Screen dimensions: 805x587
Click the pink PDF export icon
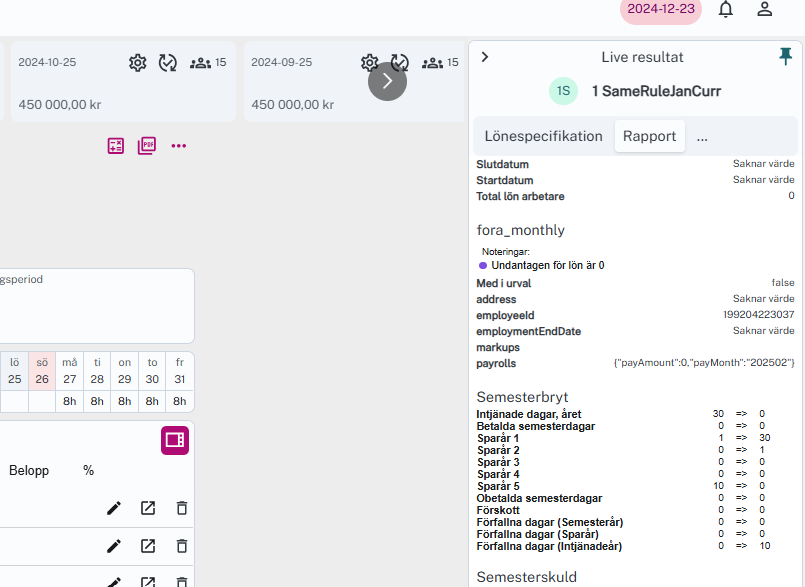click(147, 146)
